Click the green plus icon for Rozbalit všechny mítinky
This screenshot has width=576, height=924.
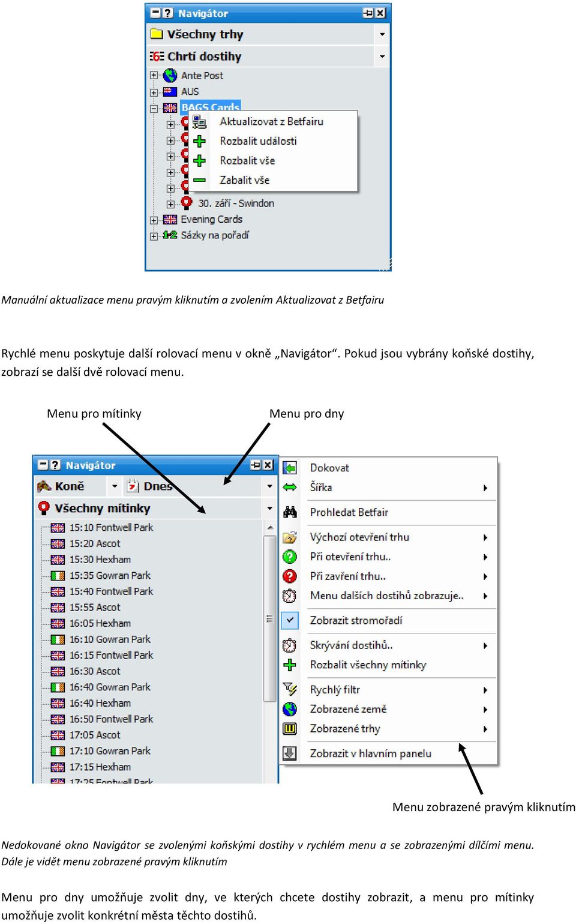(x=290, y=665)
